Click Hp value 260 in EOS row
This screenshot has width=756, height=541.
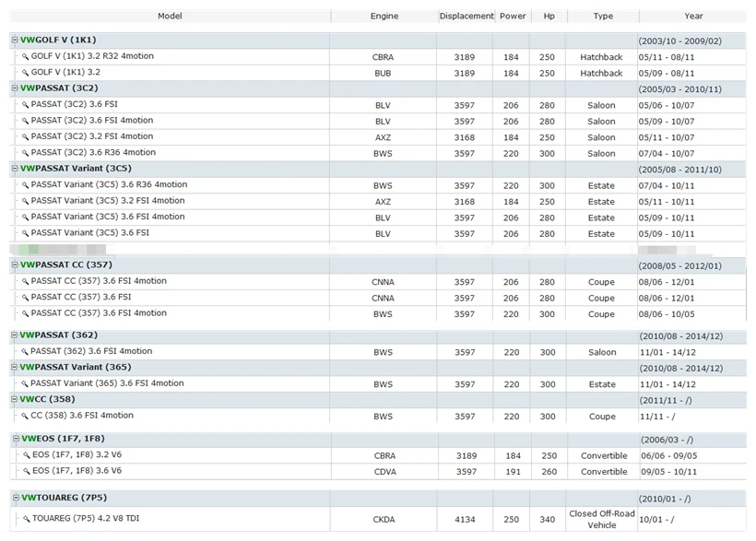tap(549, 472)
